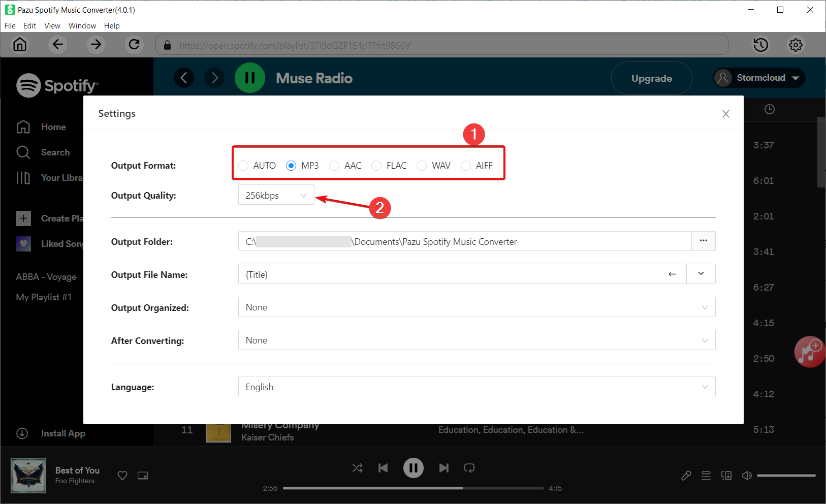Open conversion history clock icon

click(x=760, y=45)
